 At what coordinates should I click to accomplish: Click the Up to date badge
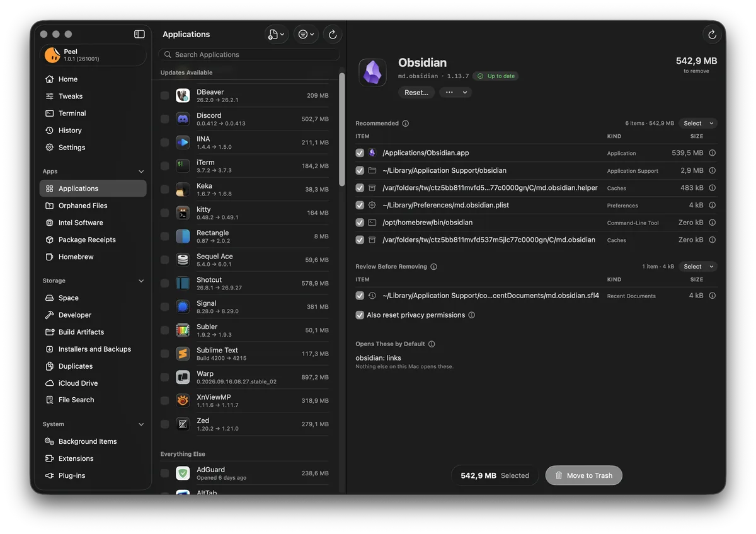coord(496,76)
